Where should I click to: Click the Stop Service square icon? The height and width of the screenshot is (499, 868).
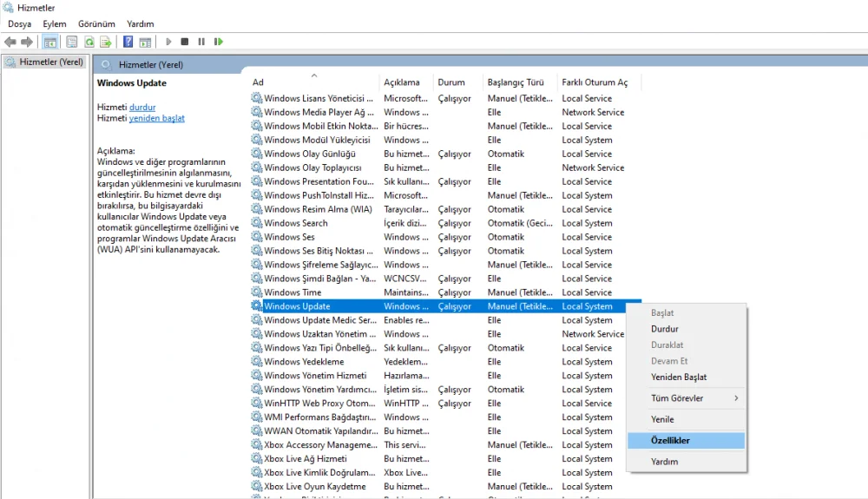pyautogui.click(x=185, y=42)
